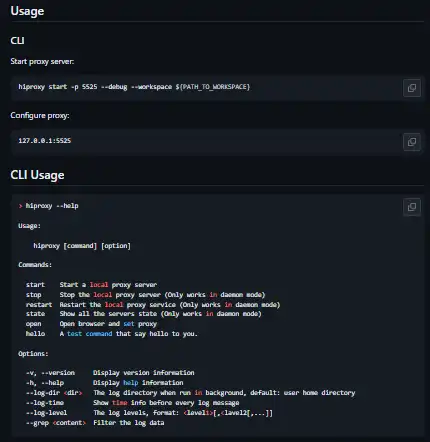Click the 'Commands:' label
430x442 pixels.
[x=35, y=265]
